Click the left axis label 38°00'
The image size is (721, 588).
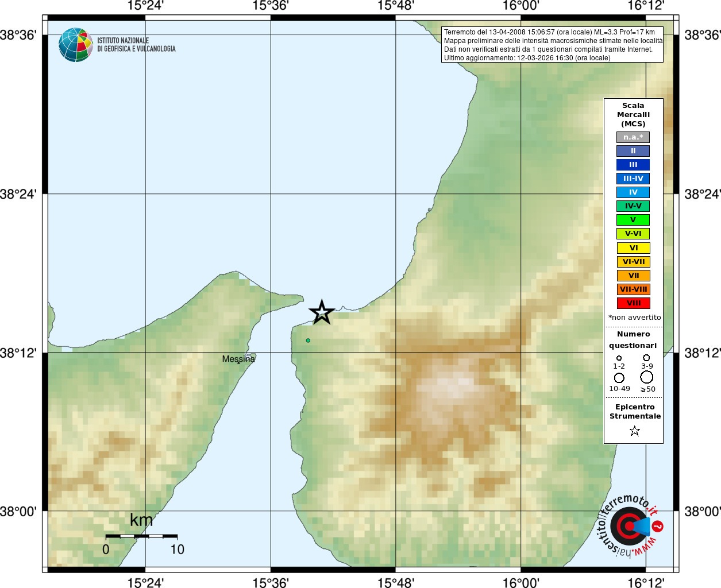point(18,511)
